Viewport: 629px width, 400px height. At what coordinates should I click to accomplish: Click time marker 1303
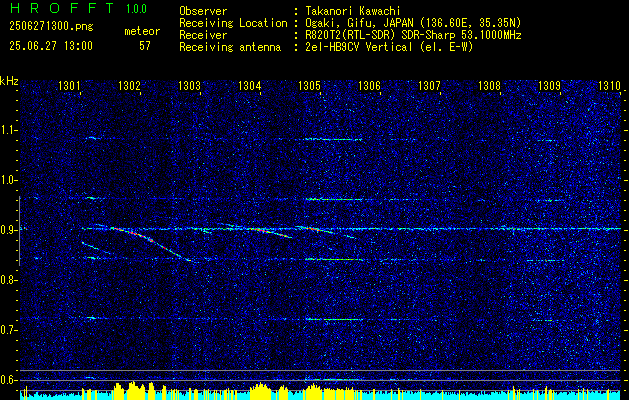click(189, 85)
